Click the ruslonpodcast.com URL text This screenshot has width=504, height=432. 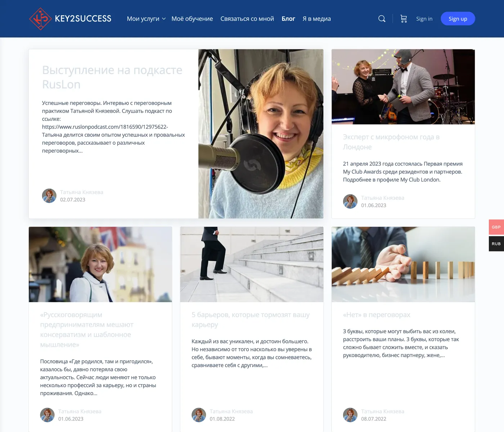pyautogui.click(x=105, y=127)
